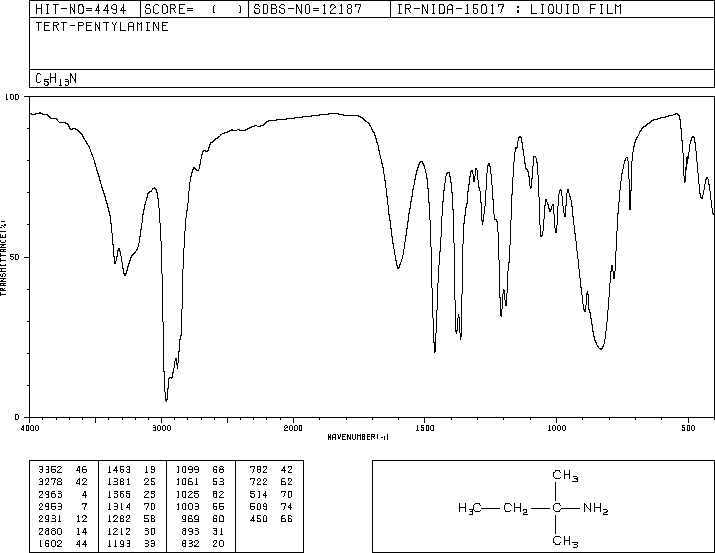Click peak table entry 2880
Screen dimensions: 715x553
tap(50, 531)
